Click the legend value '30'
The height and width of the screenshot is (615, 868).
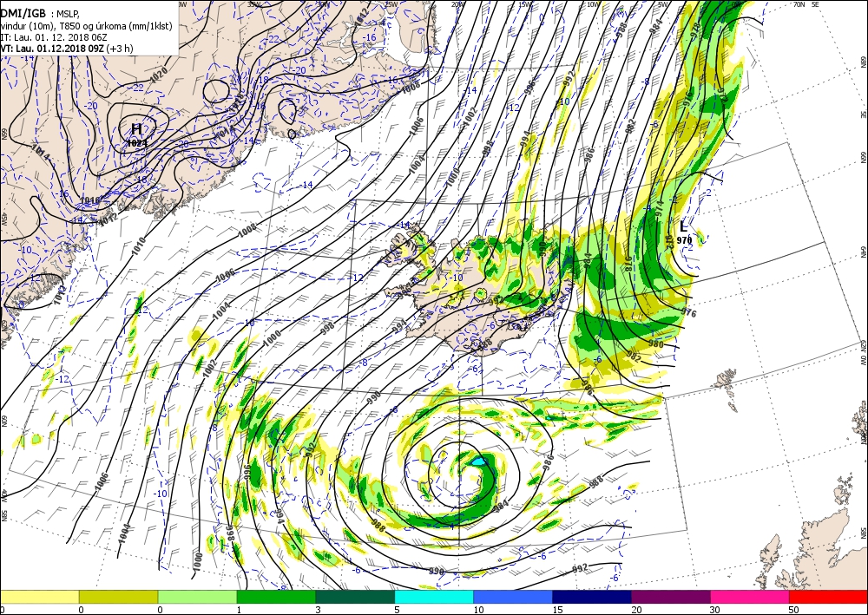716,610
